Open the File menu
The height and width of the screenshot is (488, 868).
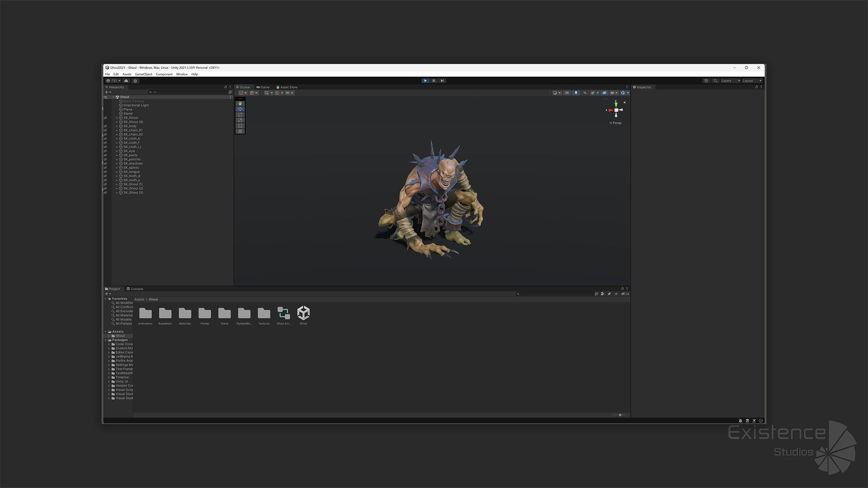(108, 74)
